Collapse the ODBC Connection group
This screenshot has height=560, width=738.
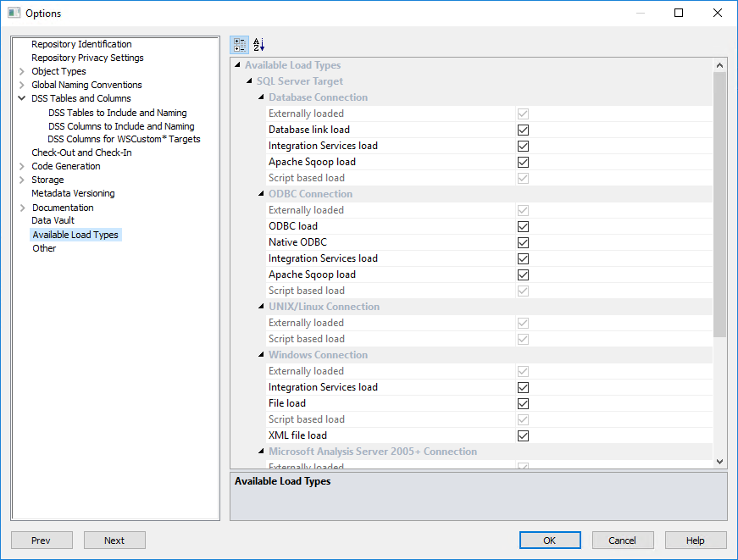[x=261, y=194]
